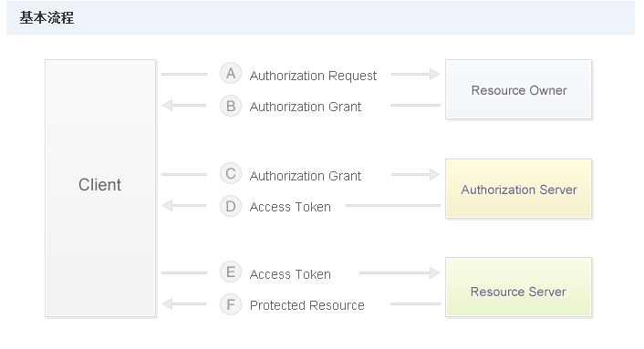
Task: Click the left arrow beside Protected Resource step
Action: 184,303
